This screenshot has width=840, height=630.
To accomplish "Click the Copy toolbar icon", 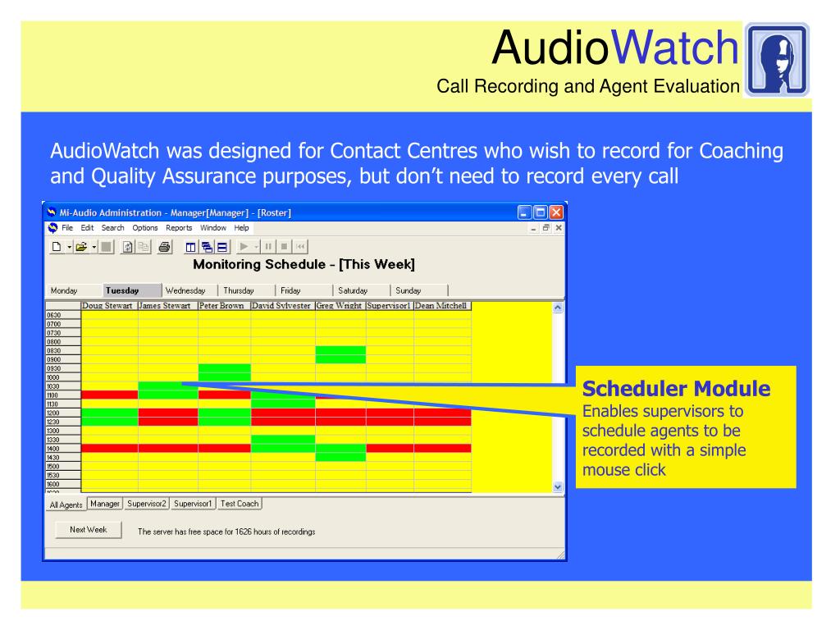I will (144, 246).
